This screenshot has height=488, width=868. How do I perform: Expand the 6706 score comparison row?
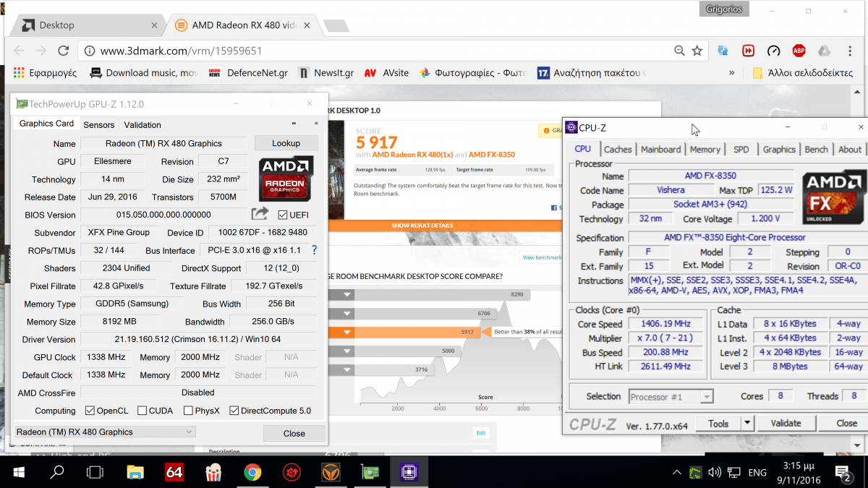click(347, 313)
